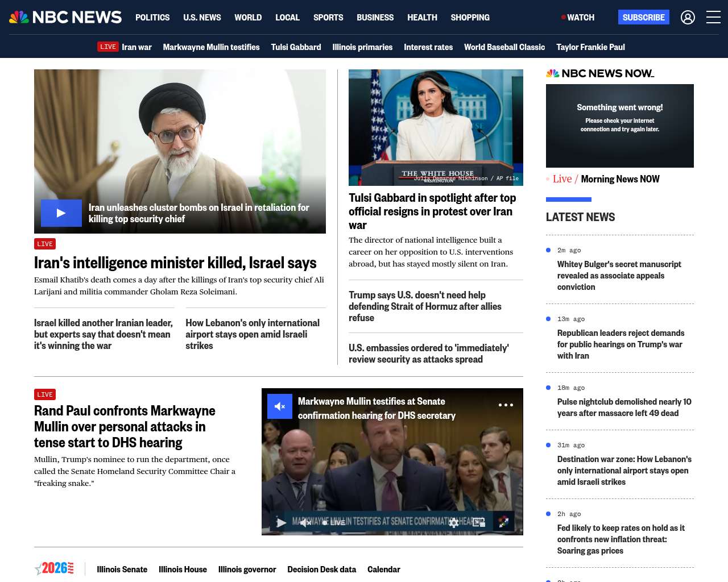The image size is (728, 582).
Task: Open the Taylor Frankie Paul topic
Action: pos(590,47)
